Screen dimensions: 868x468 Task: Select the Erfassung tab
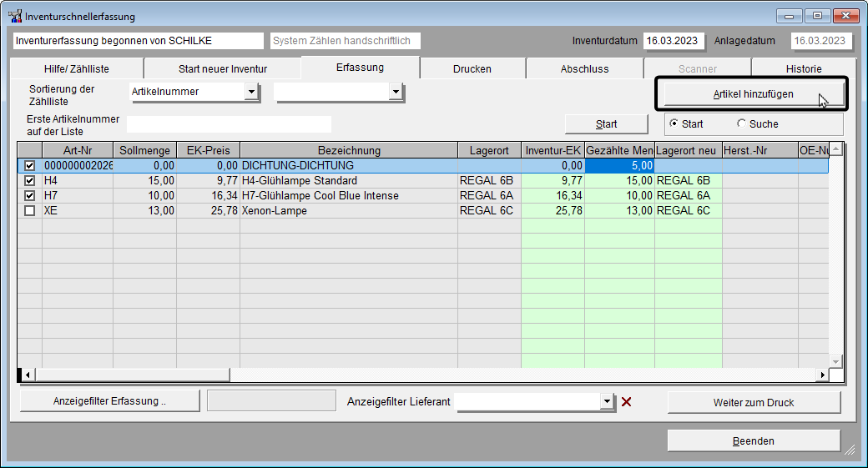coord(360,68)
